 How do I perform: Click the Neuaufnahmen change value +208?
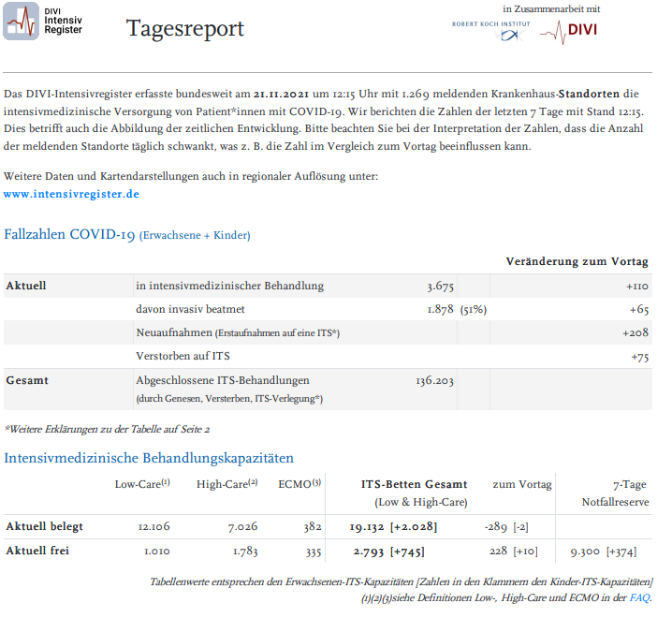[636, 332]
